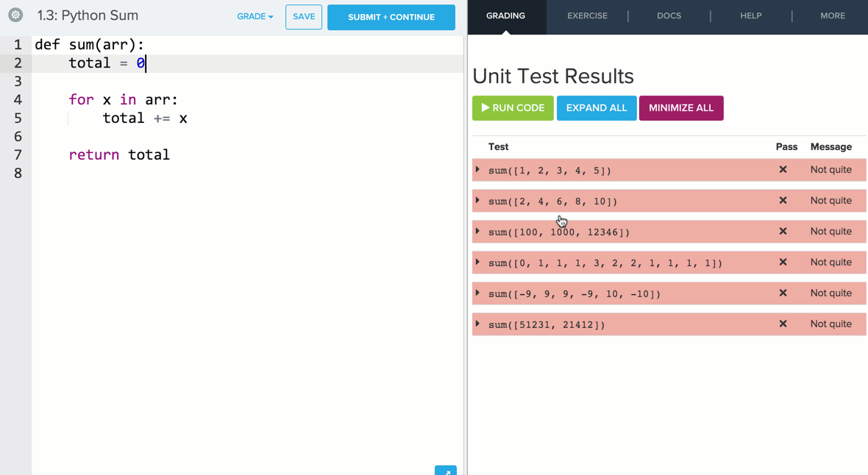Click the X icon for sum([100, 1000, 12346])
This screenshot has width=868, height=475.
coord(783,232)
